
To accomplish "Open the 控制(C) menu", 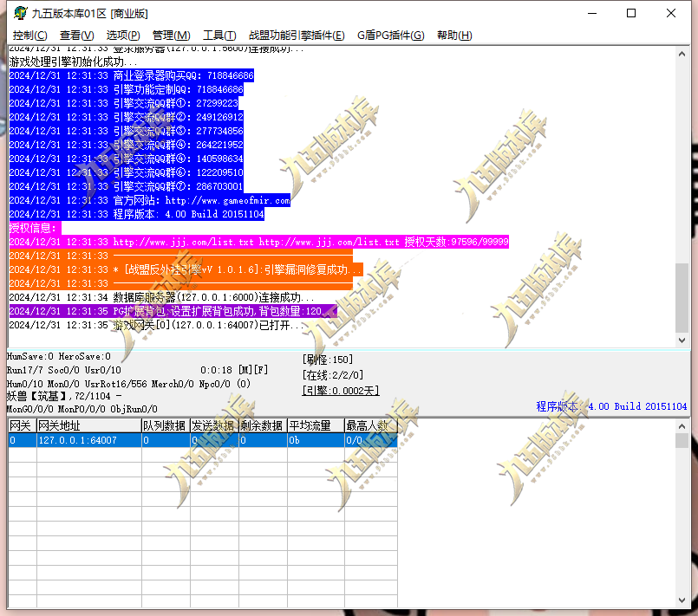I will tap(29, 36).
